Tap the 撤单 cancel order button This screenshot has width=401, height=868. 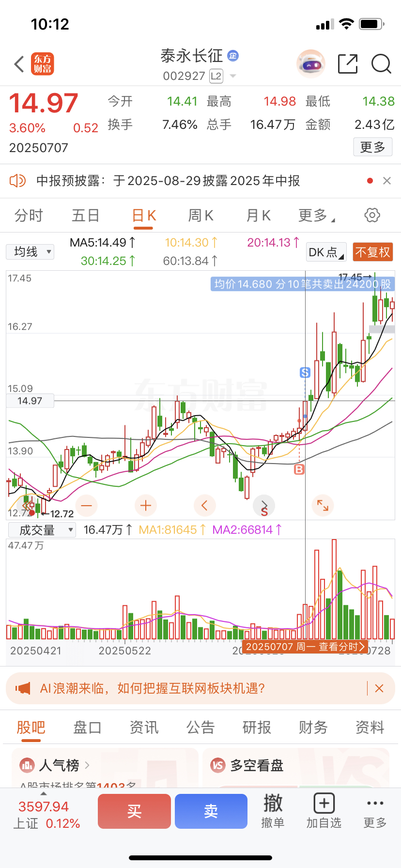click(273, 811)
